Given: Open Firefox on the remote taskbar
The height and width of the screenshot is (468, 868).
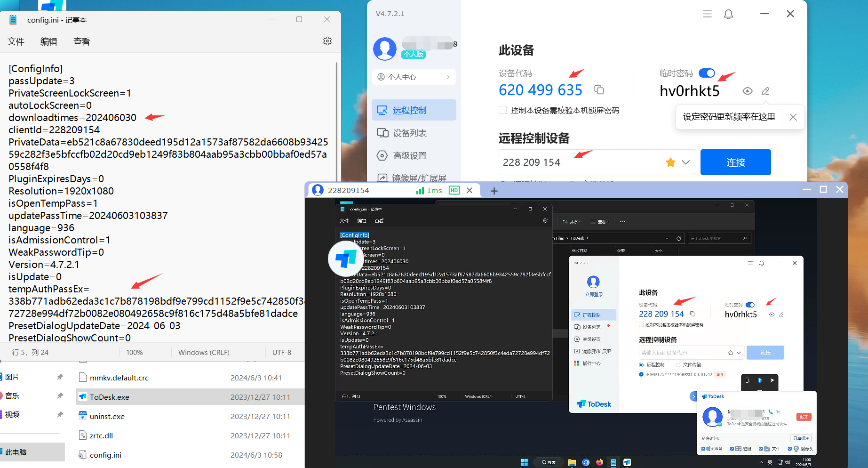Looking at the screenshot, I should 599,462.
